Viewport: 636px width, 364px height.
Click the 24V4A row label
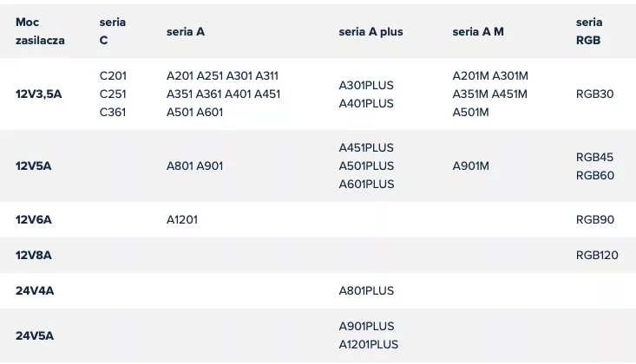coord(35,291)
